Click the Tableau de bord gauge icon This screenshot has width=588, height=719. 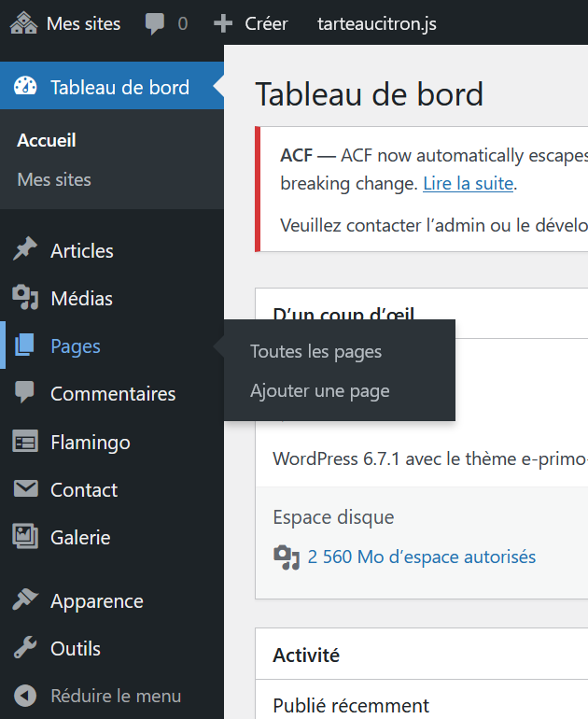(25, 86)
